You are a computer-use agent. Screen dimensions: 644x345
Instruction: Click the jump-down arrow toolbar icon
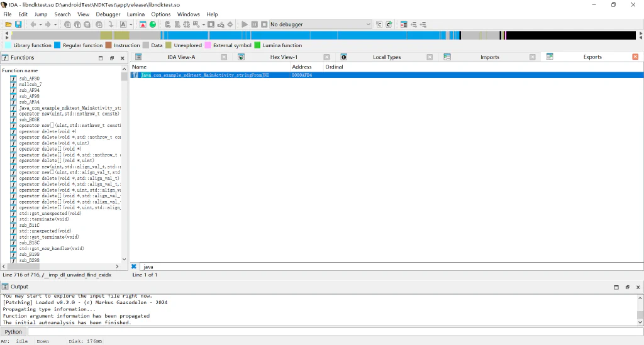(111, 25)
